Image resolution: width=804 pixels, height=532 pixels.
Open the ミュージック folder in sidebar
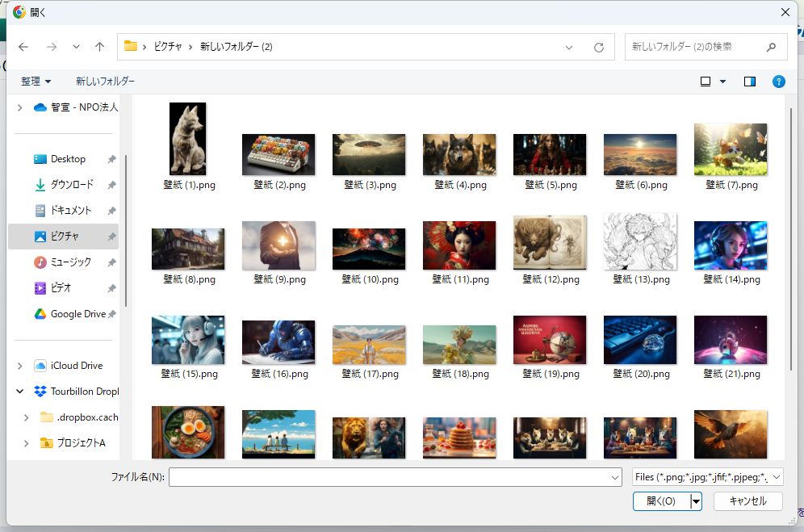(71, 262)
